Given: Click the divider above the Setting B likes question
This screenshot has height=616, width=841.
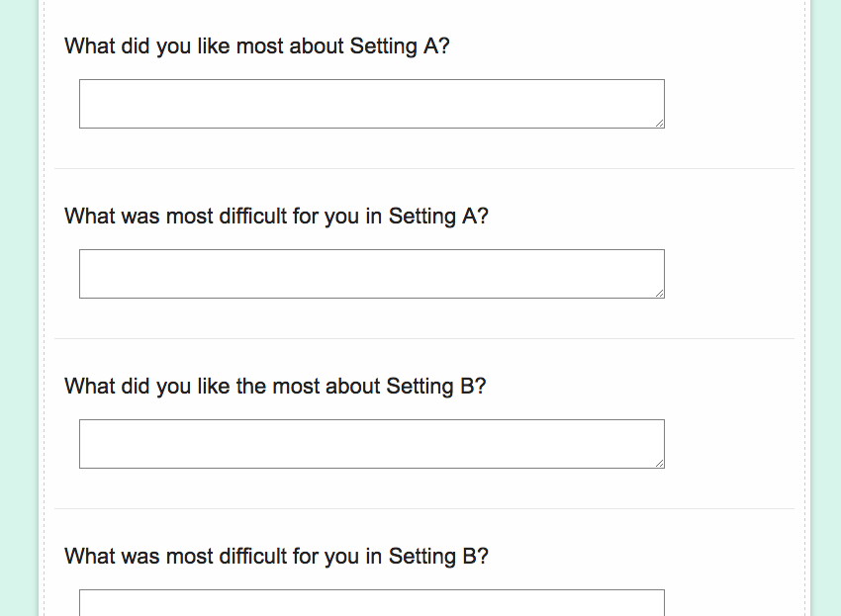Looking at the screenshot, I should (x=425, y=339).
